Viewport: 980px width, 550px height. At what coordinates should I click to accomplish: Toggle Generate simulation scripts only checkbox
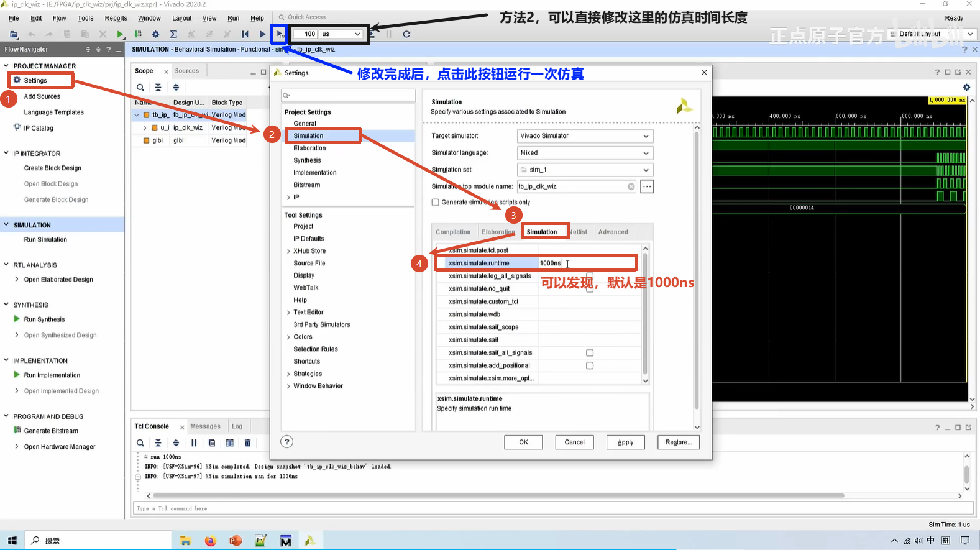tap(436, 202)
